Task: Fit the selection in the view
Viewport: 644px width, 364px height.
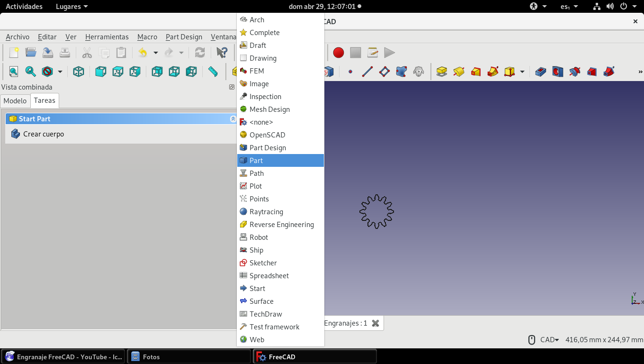Action: point(31,72)
